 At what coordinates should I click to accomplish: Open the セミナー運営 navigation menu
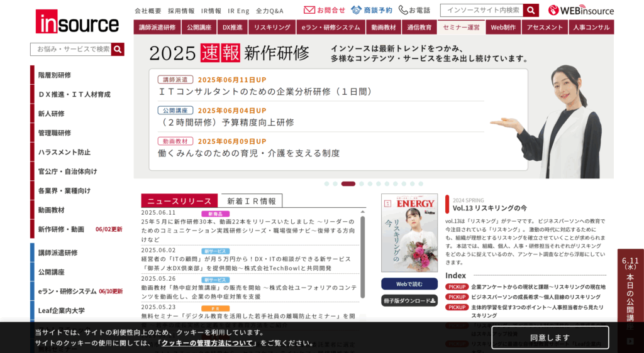(x=461, y=27)
